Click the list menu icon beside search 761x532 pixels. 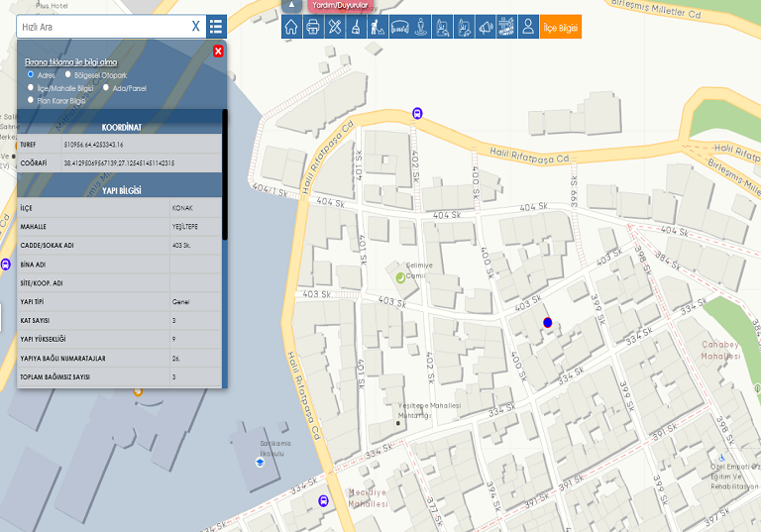tap(216, 27)
